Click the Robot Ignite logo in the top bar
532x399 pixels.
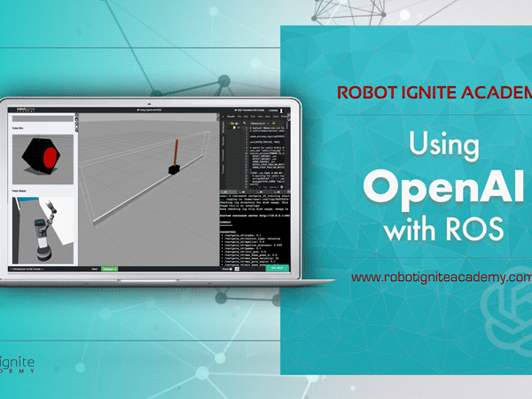tap(26, 110)
